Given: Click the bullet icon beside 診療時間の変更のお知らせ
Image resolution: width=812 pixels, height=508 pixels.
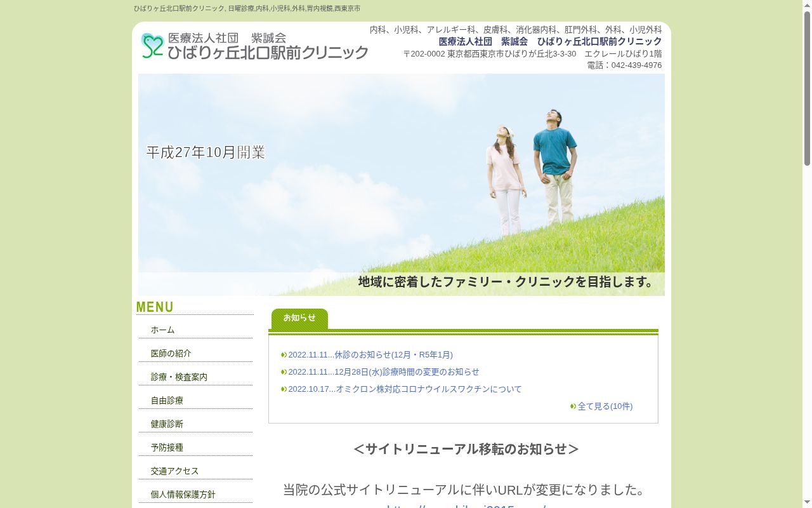Looking at the screenshot, I should click(284, 372).
